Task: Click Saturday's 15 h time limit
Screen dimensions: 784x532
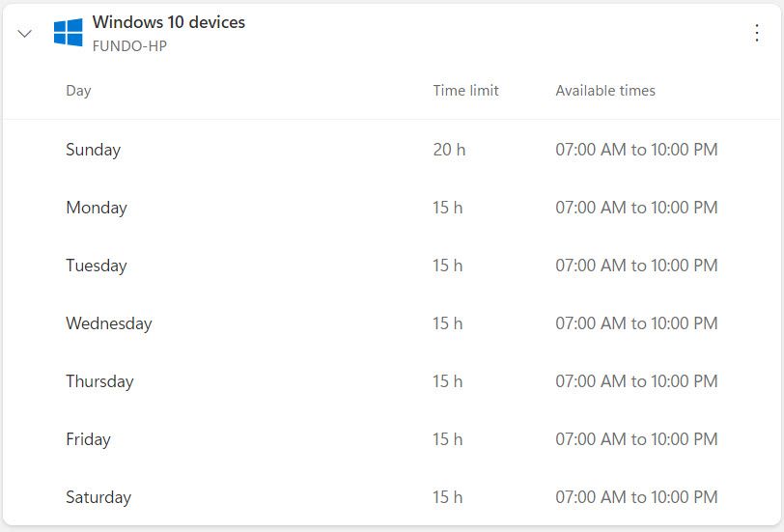Action: (447, 497)
